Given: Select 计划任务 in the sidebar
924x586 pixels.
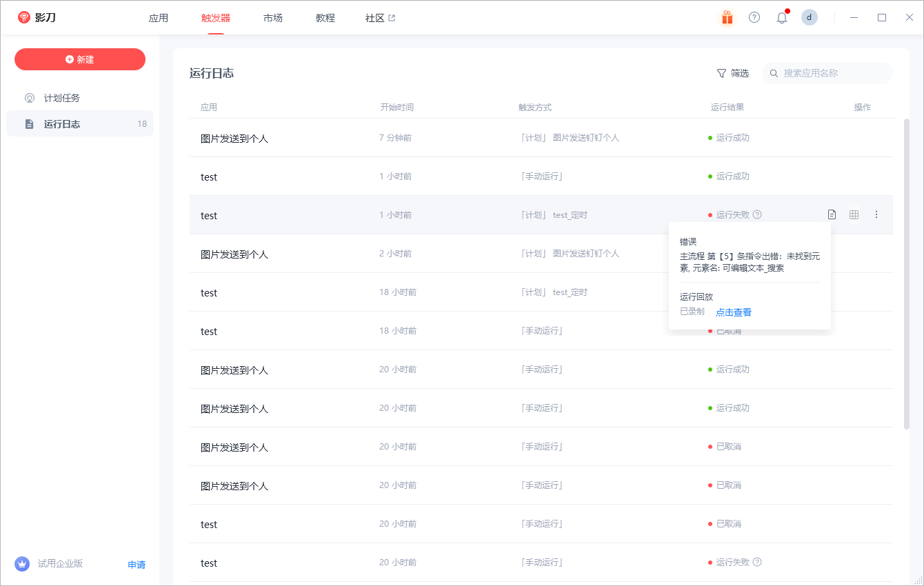Looking at the screenshot, I should click(62, 98).
